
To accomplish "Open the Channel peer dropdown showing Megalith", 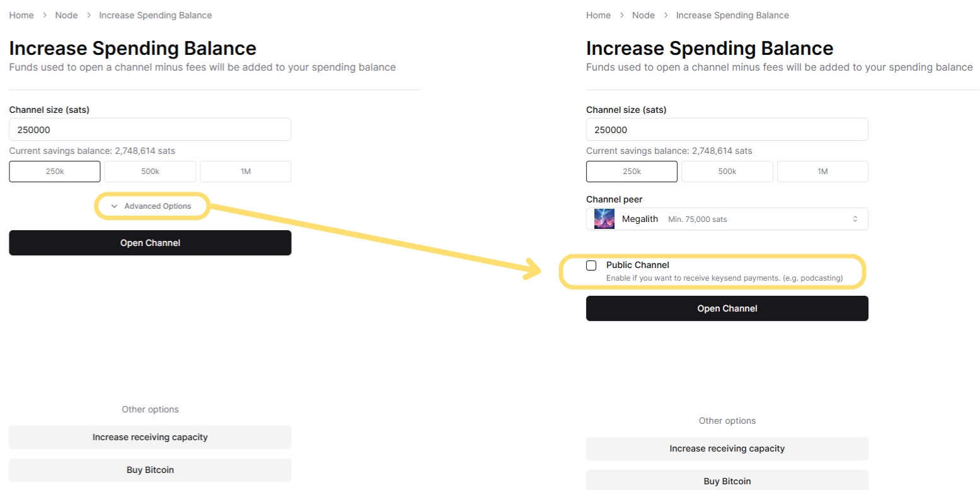I will (x=727, y=219).
